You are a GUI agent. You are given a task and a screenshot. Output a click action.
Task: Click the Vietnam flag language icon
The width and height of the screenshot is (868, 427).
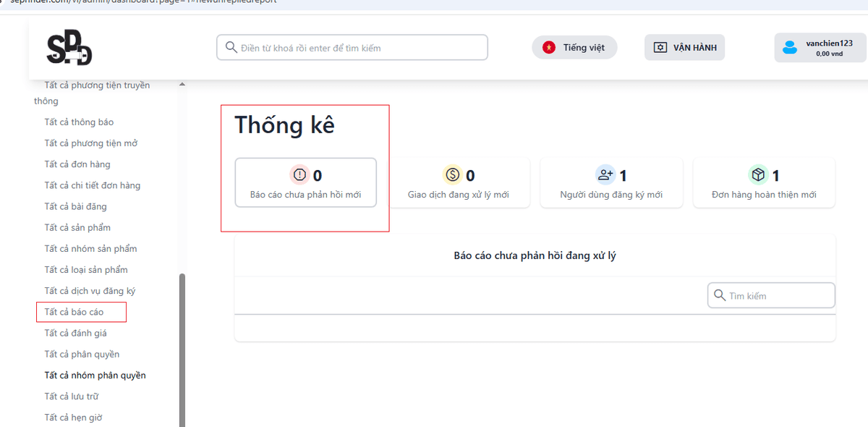point(549,48)
